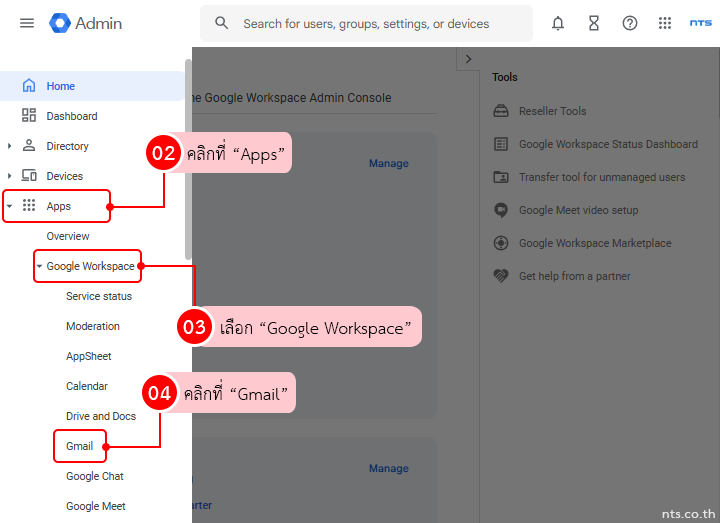Click the sidebar vertical scrollbar

tap(188, 159)
